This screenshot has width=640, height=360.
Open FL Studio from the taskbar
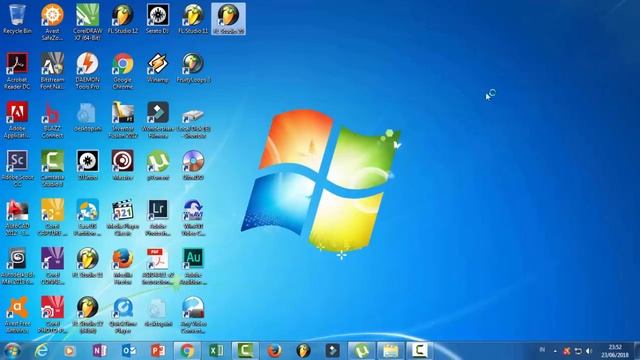pos(303,351)
